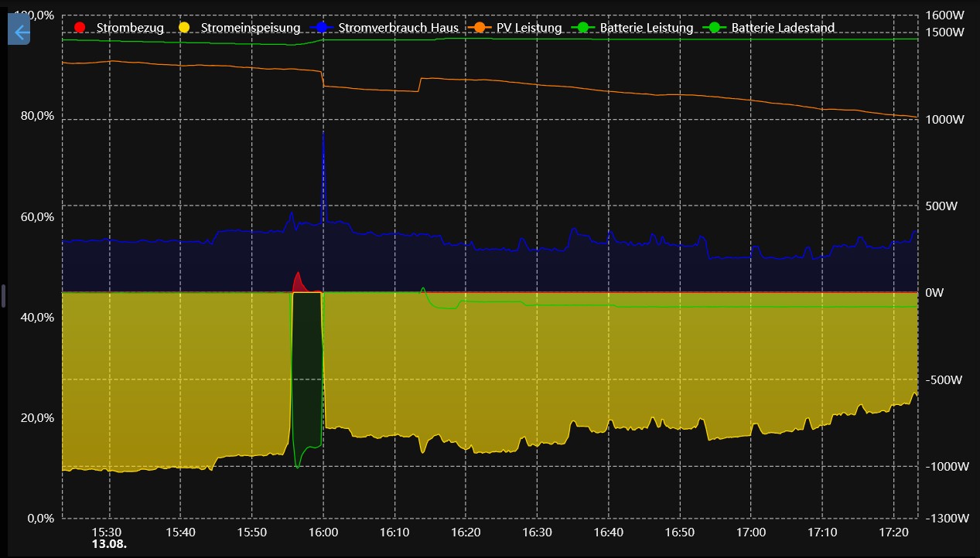Hide the Stromverbrauch Haus series
Viewport: 980px width, 558px height.
[386, 28]
